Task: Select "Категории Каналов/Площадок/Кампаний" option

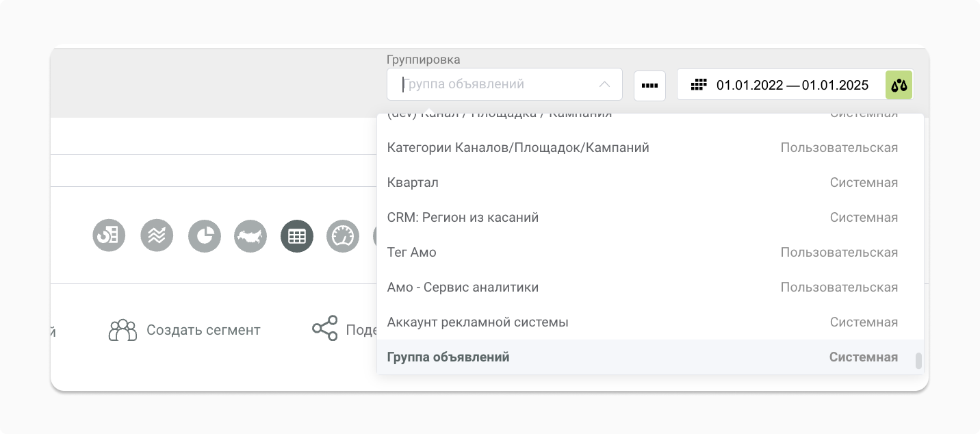Action: 518,148
